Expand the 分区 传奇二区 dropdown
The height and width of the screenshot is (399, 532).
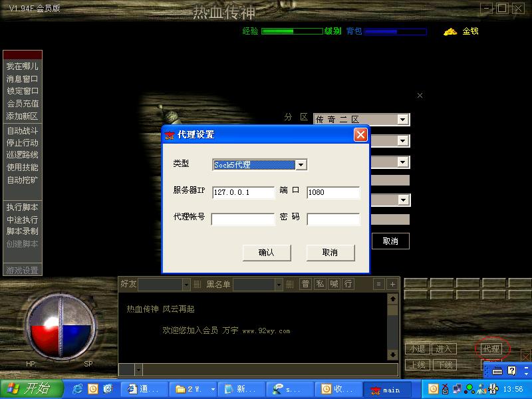(x=403, y=120)
